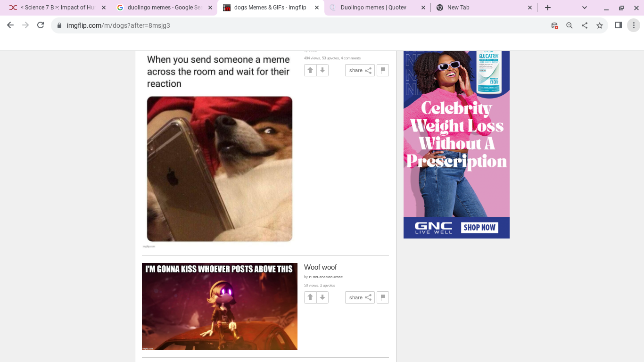This screenshot has width=644, height=362.
Task: Open the zoom magnifier in address bar
Action: pyautogui.click(x=570, y=25)
